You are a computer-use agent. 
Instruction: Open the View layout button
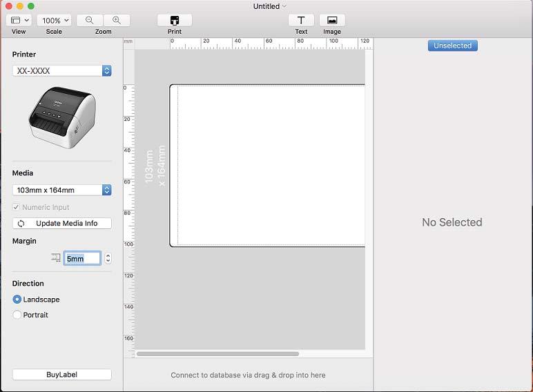click(19, 21)
